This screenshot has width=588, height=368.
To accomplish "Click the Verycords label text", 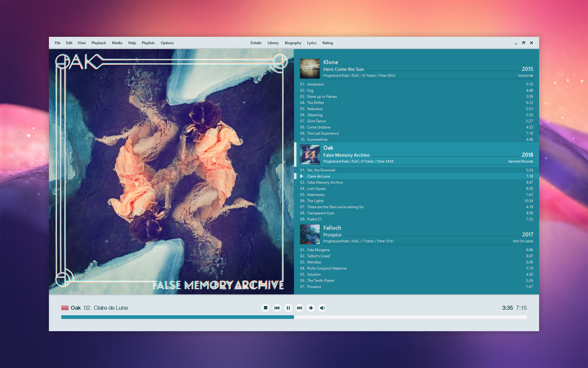I will click(x=526, y=75).
